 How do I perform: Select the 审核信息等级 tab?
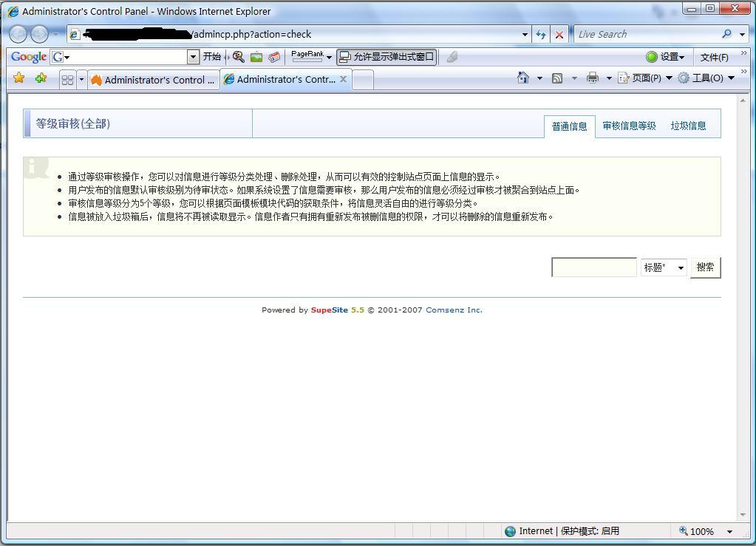point(629,126)
